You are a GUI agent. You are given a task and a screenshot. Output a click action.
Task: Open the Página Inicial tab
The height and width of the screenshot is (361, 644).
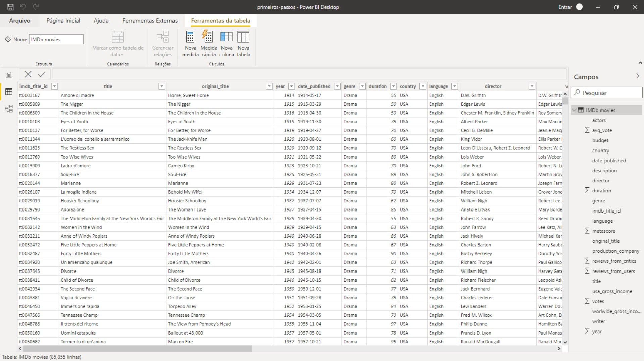coord(63,21)
